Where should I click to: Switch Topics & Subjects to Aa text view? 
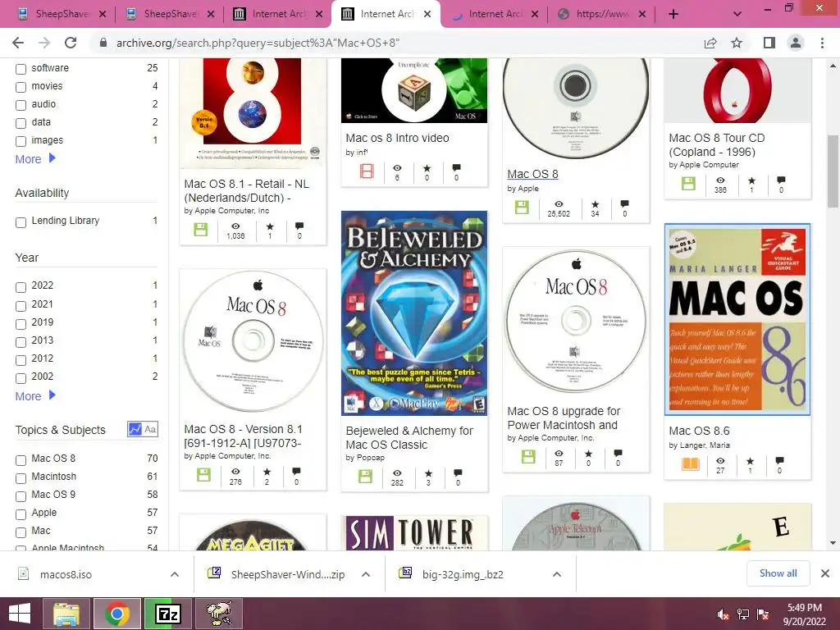[x=151, y=429]
